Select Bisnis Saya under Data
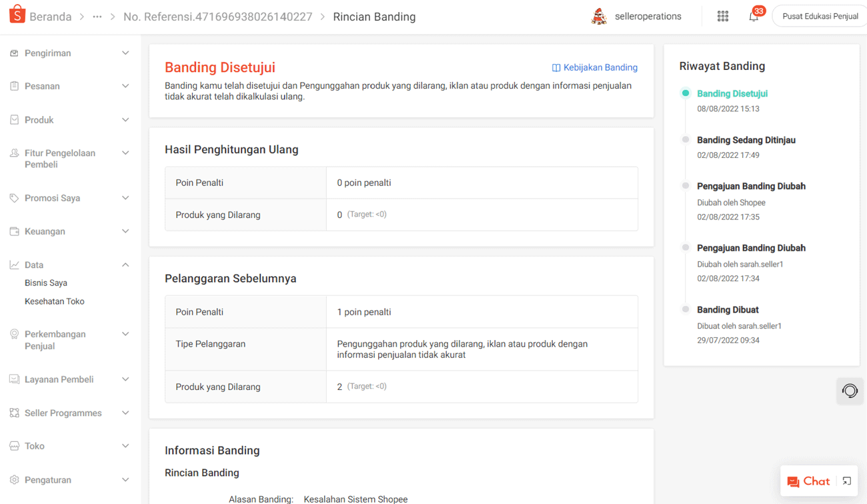867x504 pixels. point(45,282)
